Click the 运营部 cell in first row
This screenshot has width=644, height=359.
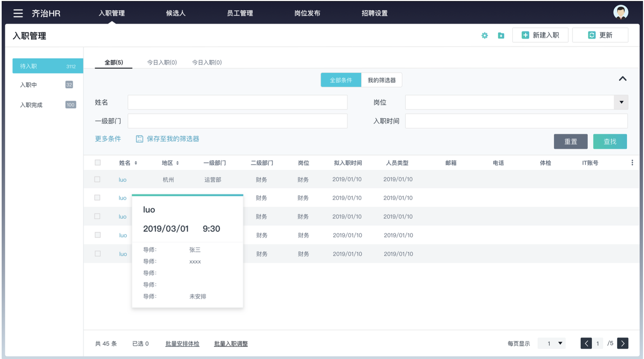click(x=213, y=180)
